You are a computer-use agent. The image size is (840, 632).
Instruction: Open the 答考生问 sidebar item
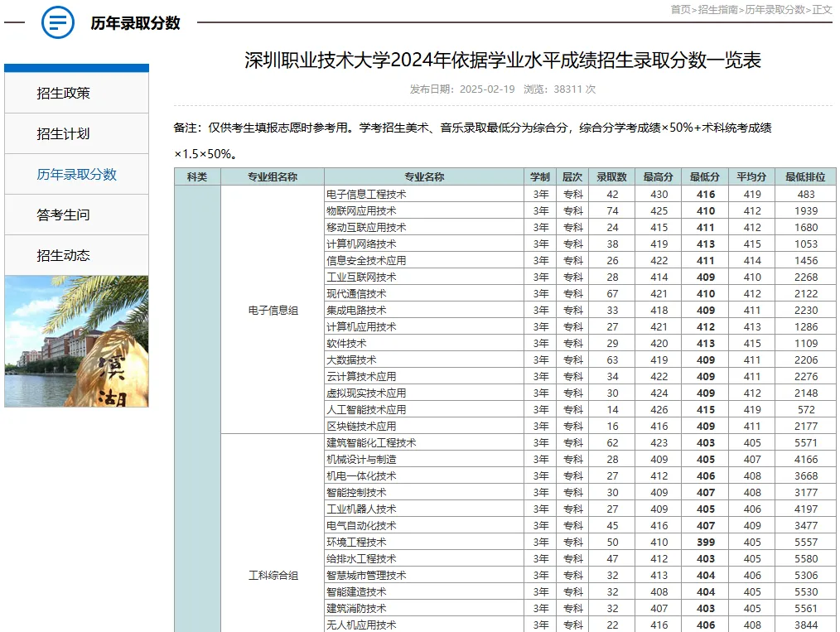point(76,215)
